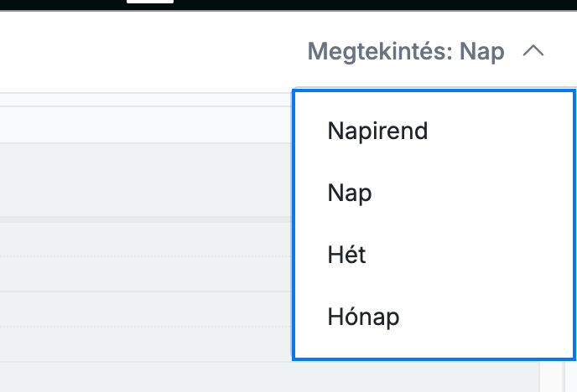
Task: Click the lower half of second hour slot
Action: [146, 274]
